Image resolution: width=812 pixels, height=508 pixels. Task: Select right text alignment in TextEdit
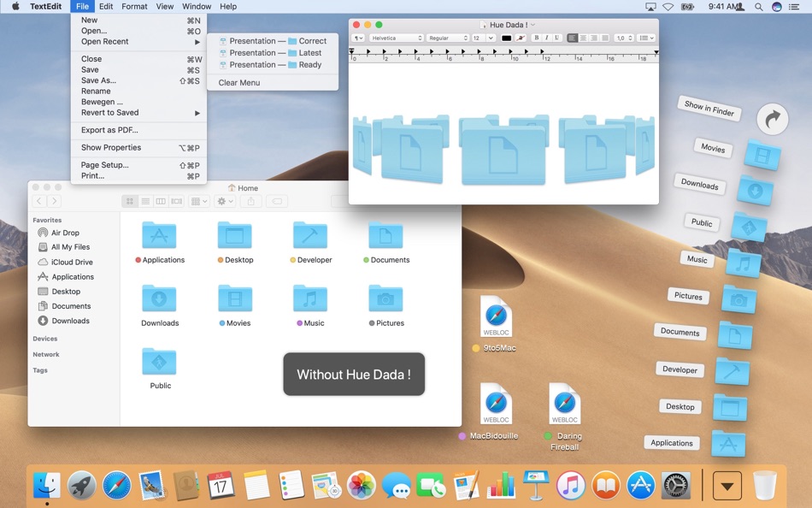click(x=593, y=38)
